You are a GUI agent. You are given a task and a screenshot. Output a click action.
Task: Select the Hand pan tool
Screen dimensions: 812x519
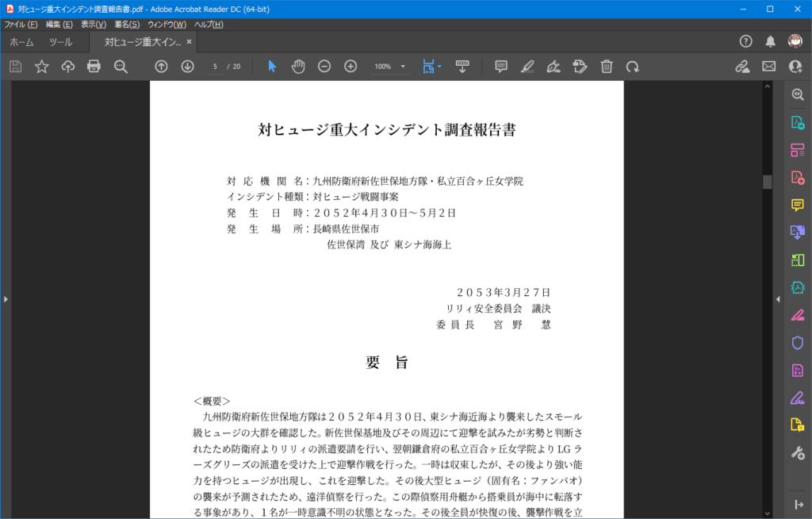point(298,67)
